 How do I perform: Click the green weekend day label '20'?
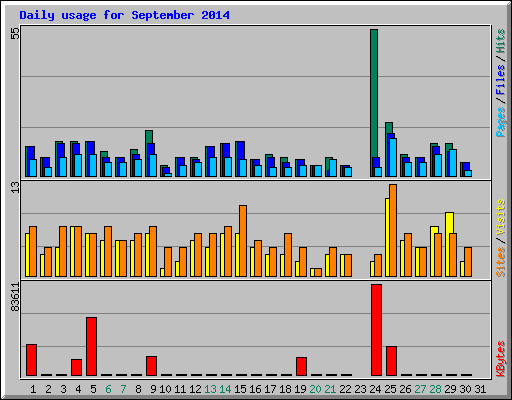(x=315, y=389)
